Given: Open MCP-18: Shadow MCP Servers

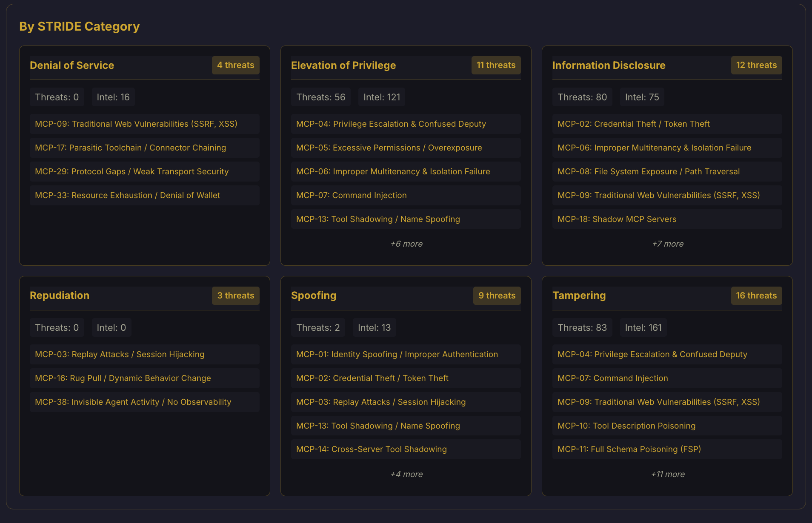Looking at the screenshot, I should pyautogui.click(x=667, y=219).
